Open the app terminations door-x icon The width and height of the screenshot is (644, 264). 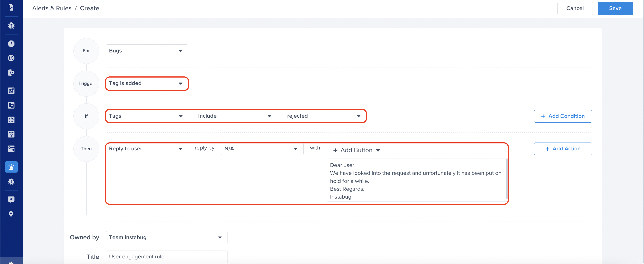(x=11, y=73)
